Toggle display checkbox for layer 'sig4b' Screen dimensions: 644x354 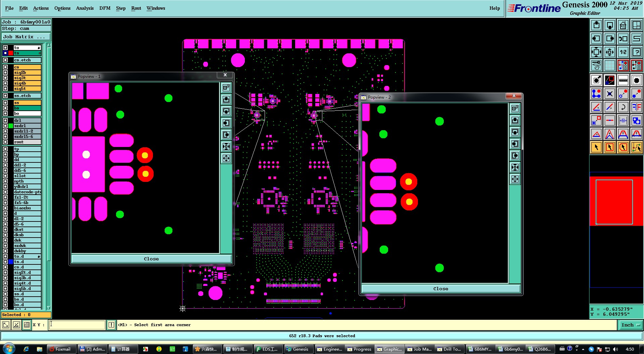(x=5, y=83)
